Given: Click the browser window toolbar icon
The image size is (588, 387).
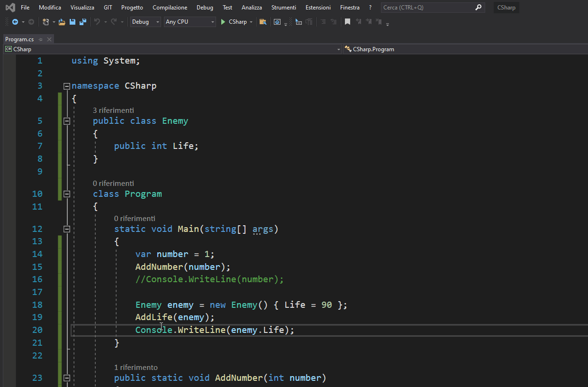Looking at the screenshot, I should 277,22.
